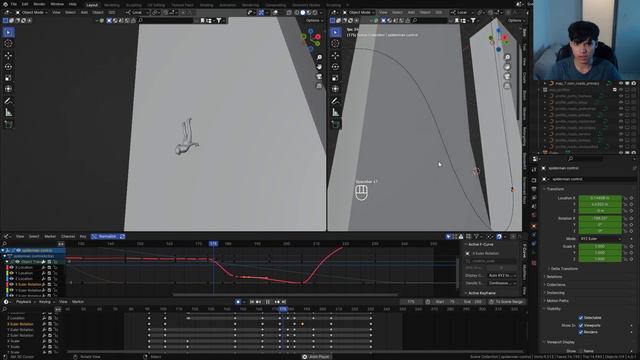The image size is (640, 360).
Task: Open Object Mode dropdown in left viewport
Action: pos(31,13)
